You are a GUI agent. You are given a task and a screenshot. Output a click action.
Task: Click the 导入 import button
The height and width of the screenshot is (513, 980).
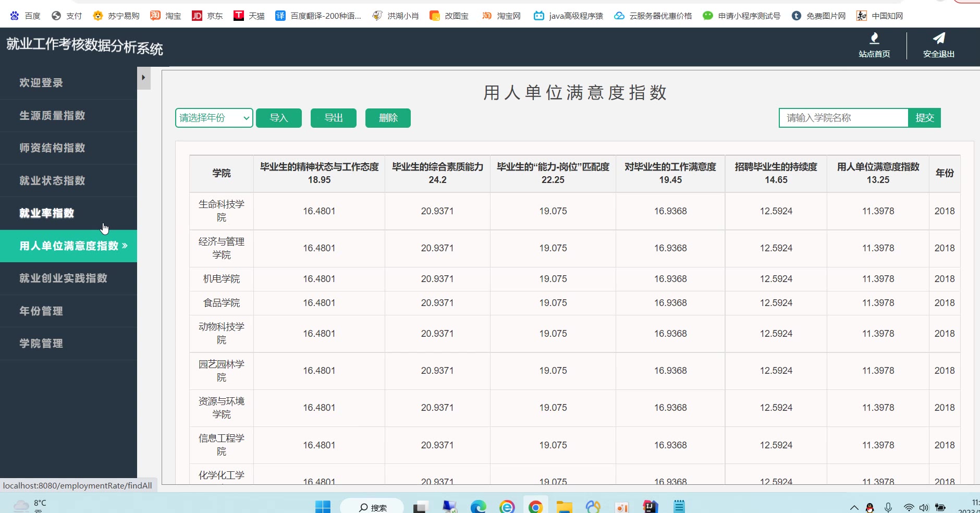279,118
